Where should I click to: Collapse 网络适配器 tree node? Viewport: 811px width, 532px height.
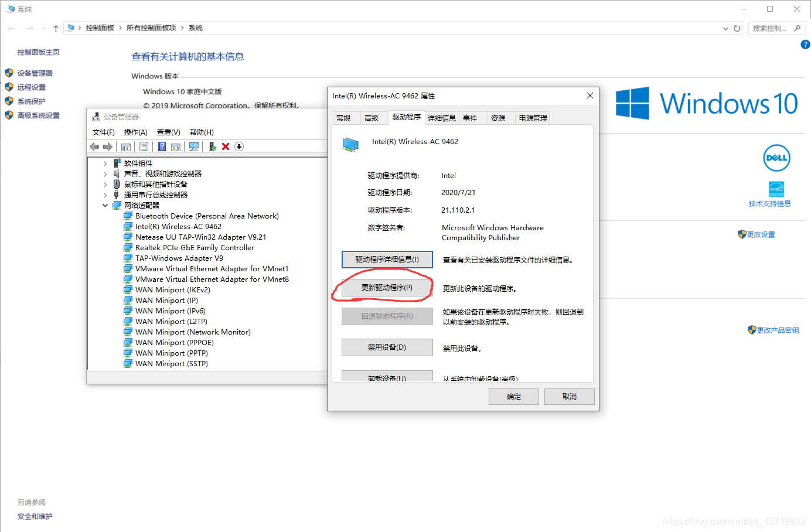[105, 206]
